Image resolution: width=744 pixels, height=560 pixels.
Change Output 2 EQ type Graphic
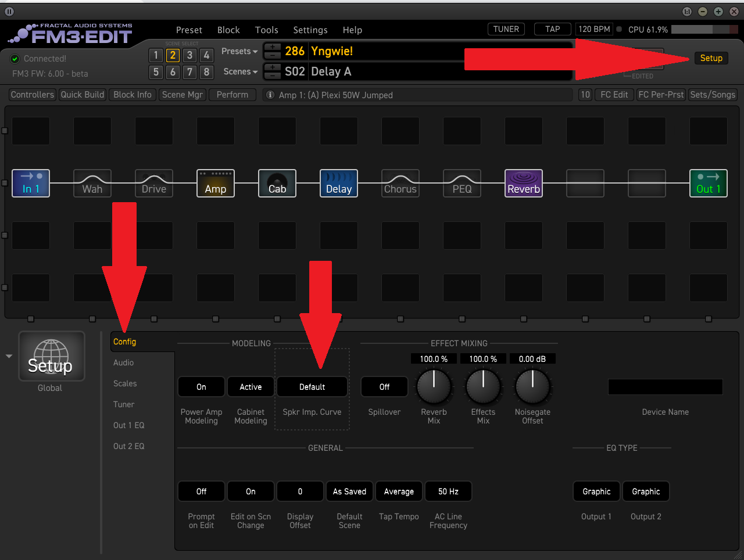(646, 491)
